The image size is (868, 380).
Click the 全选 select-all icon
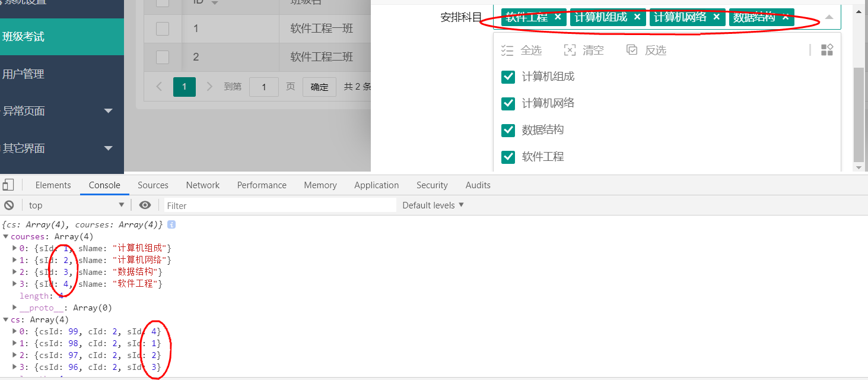[x=508, y=50]
